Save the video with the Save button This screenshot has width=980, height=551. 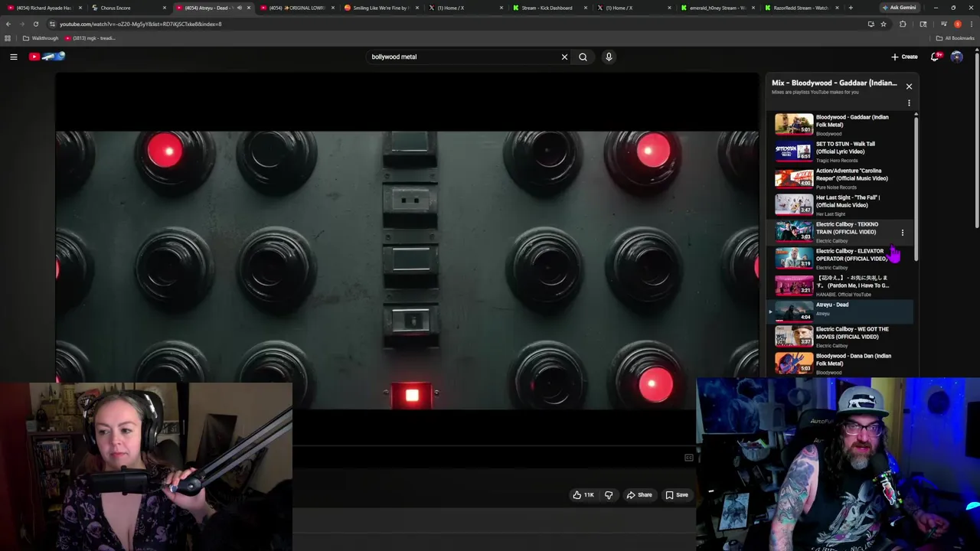(677, 495)
